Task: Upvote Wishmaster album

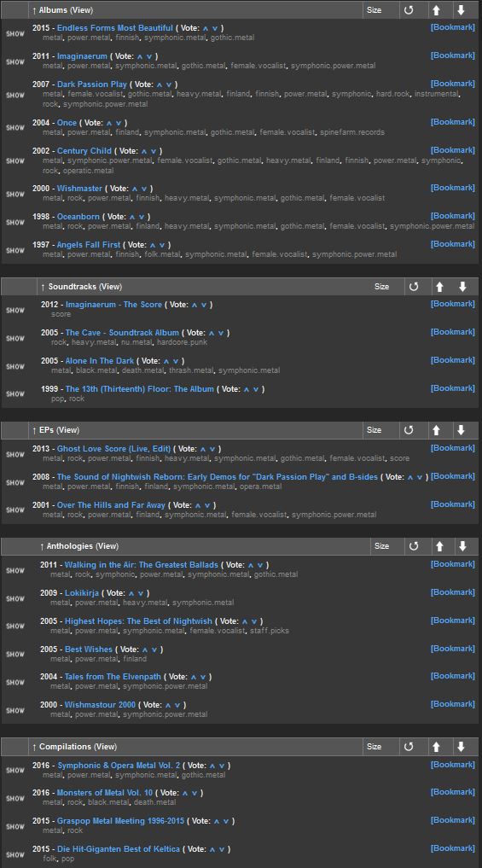Action: [x=135, y=189]
